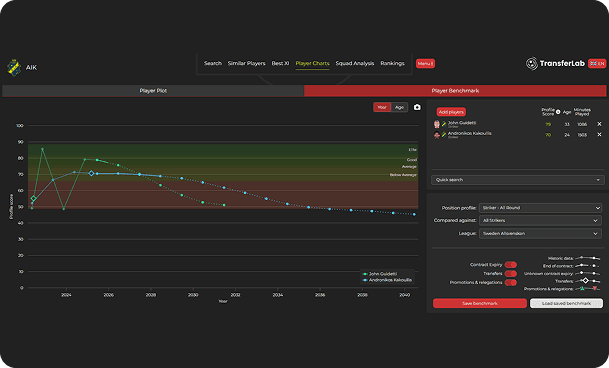Toggle the Transfers switch
The width and height of the screenshot is (609, 368).
click(511, 274)
